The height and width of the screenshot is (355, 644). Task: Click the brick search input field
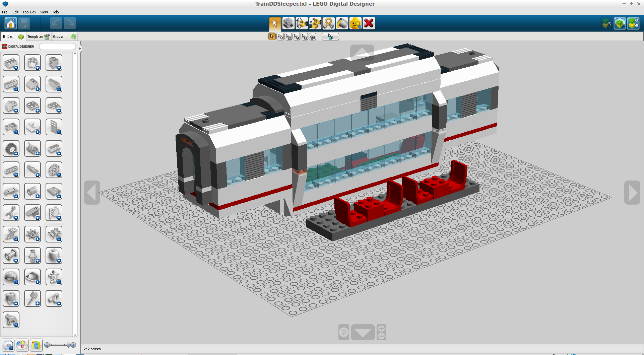(57, 47)
